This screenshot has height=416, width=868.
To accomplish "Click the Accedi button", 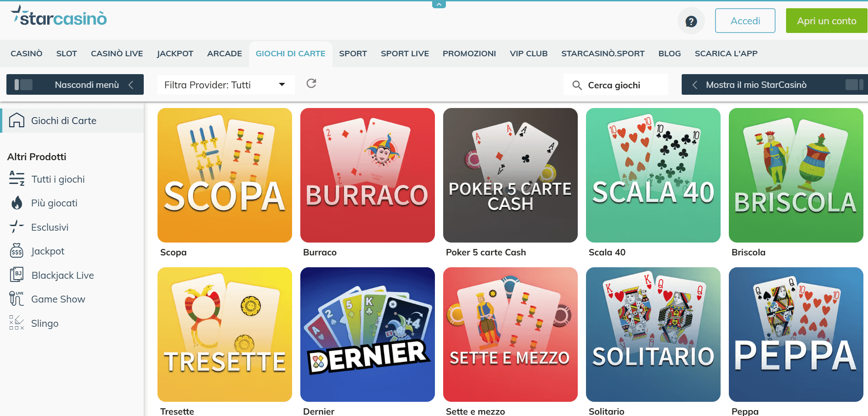I will point(745,21).
